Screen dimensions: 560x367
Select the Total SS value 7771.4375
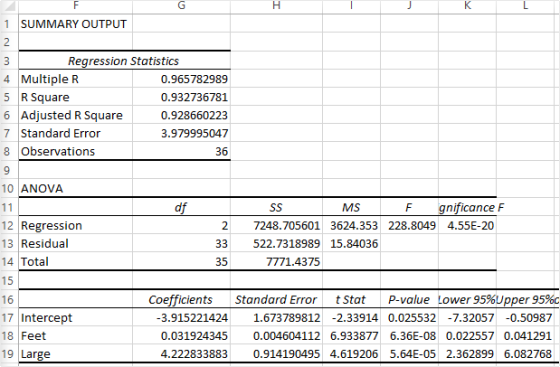[x=276, y=261]
